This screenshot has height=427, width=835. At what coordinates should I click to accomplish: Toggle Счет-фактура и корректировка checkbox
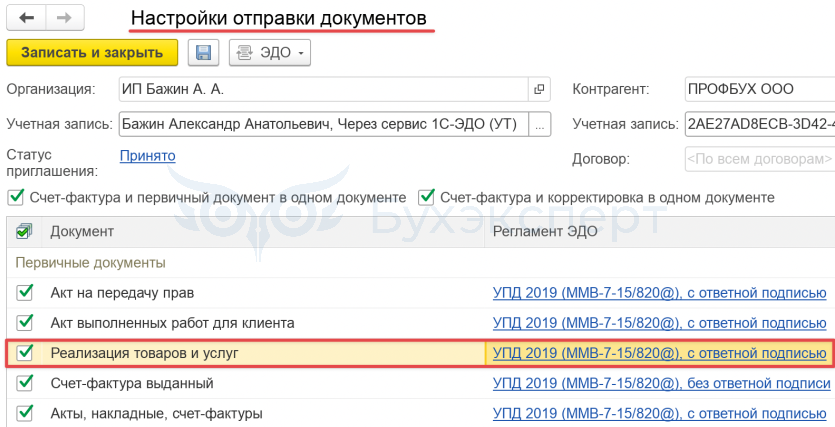(425, 197)
